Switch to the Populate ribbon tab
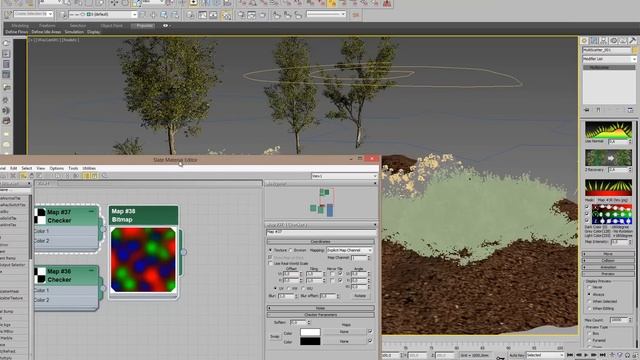Image resolution: width=640 pixels, height=360 pixels. (144, 26)
